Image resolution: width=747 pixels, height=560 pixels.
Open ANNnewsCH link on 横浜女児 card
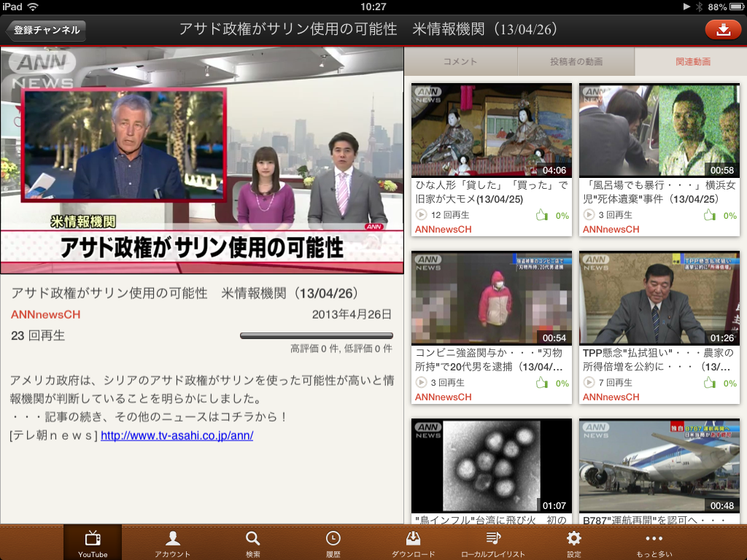[611, 229]
